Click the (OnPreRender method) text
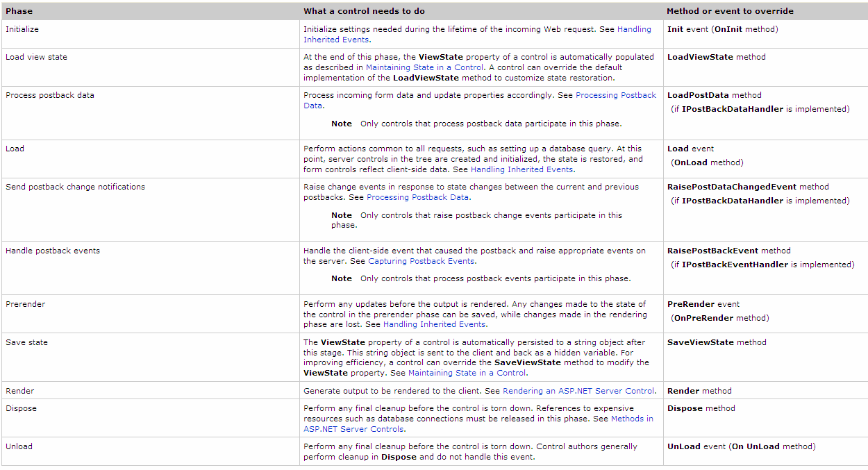868x470 pixels. coord(720,318)
